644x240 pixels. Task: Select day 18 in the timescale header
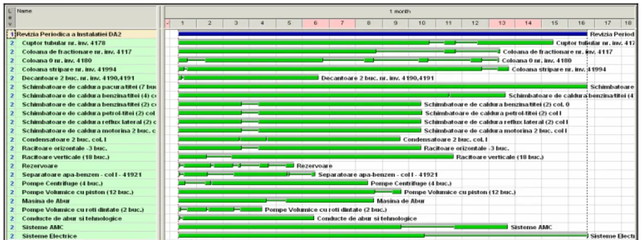628,24
